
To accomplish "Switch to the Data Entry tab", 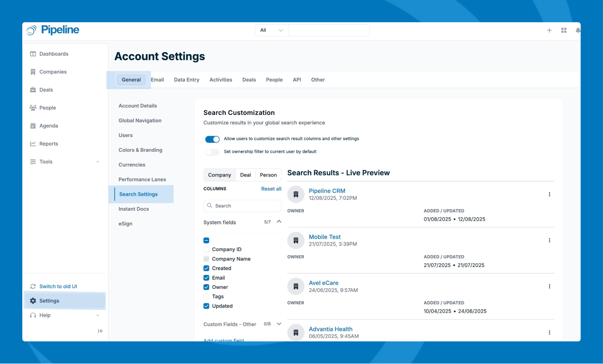I will point(186,80).
